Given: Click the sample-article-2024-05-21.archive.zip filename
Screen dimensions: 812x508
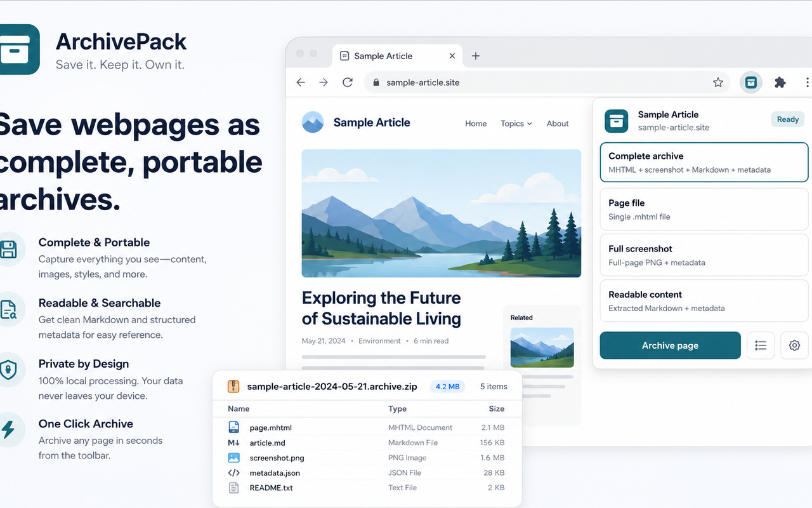Looking at the screenshot, I should (332, 386).
